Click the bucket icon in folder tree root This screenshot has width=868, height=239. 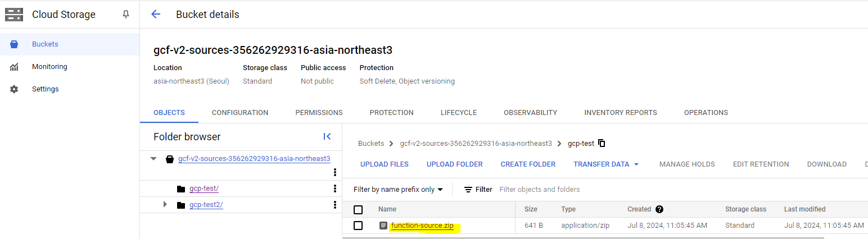(x=170, y=159)
